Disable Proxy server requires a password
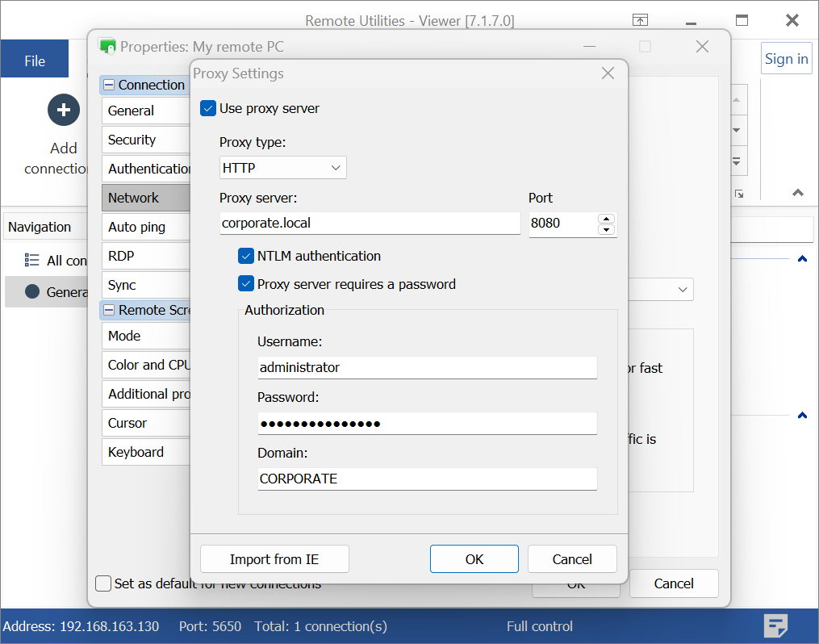This screenshot has height=644, width=819. [x=246, y=284]
